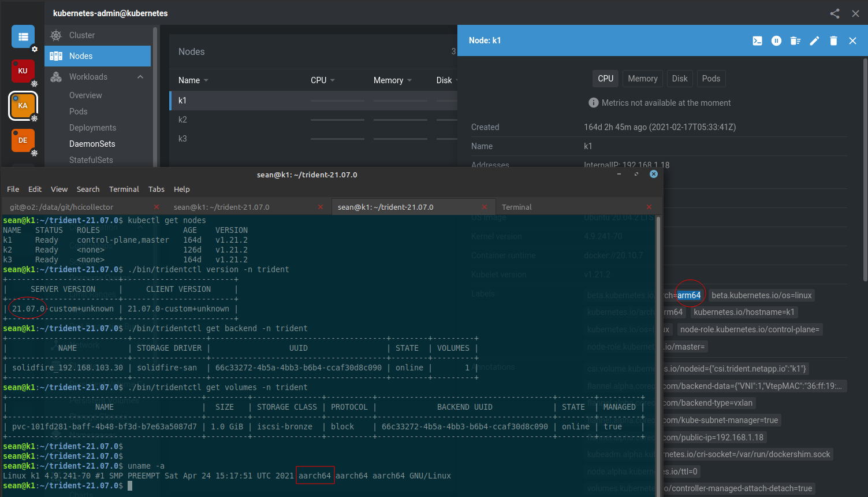The image size is (868, 497).
Task: Click label beta.kubernetes.io/os=linux
Action: pos(762,295)
